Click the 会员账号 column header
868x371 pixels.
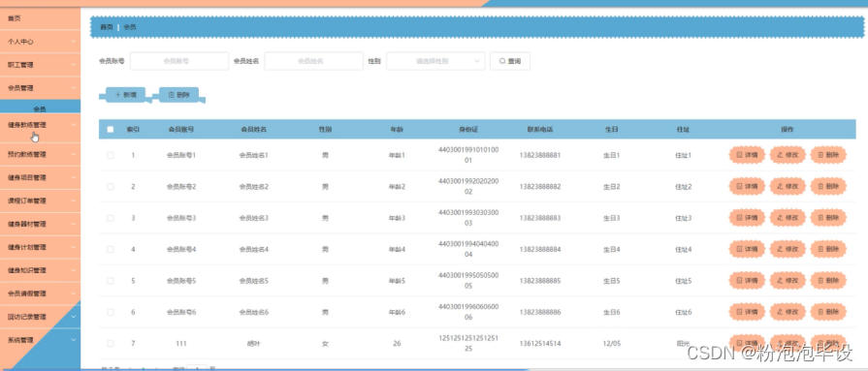[x=181, y=130]
